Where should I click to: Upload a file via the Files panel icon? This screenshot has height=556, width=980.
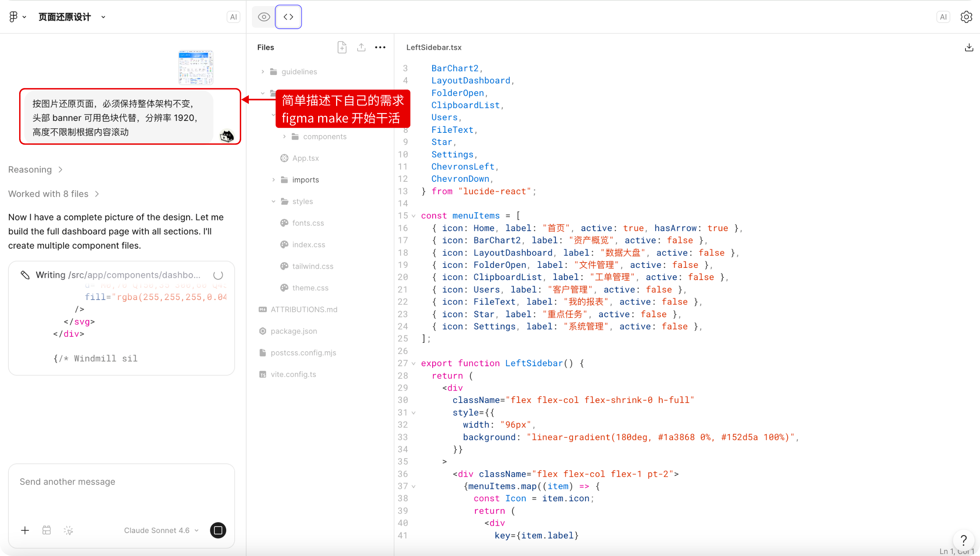[x=361, y=47]
